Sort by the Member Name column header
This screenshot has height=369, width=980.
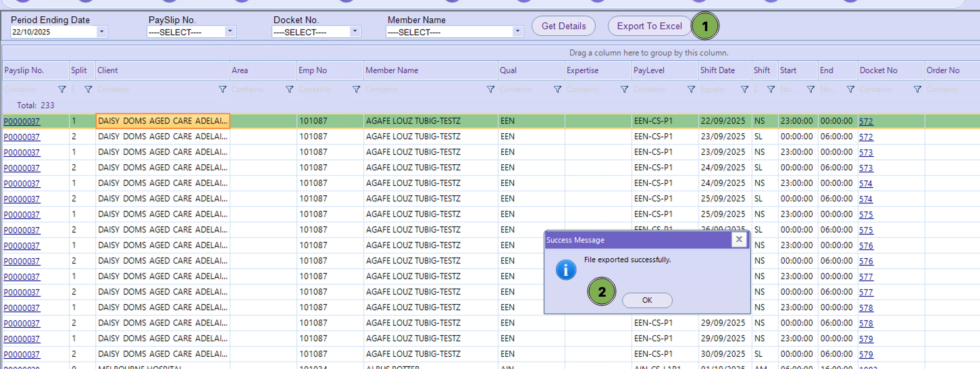click(392, 70)
